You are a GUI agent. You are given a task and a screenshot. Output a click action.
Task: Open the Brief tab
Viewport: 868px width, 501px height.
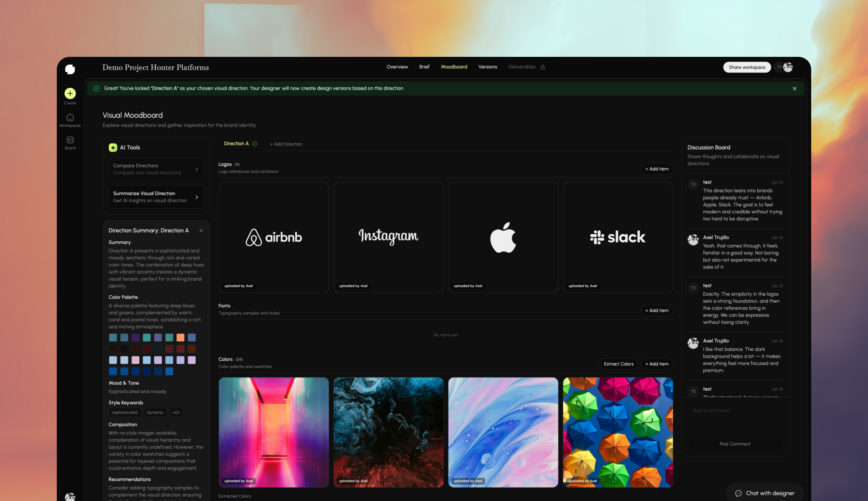point(424,67)
